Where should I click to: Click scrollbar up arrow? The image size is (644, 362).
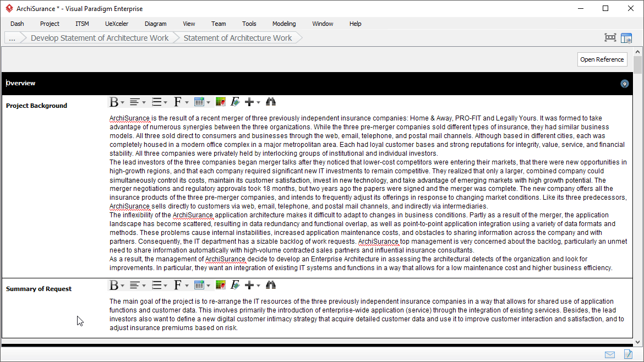637,52
